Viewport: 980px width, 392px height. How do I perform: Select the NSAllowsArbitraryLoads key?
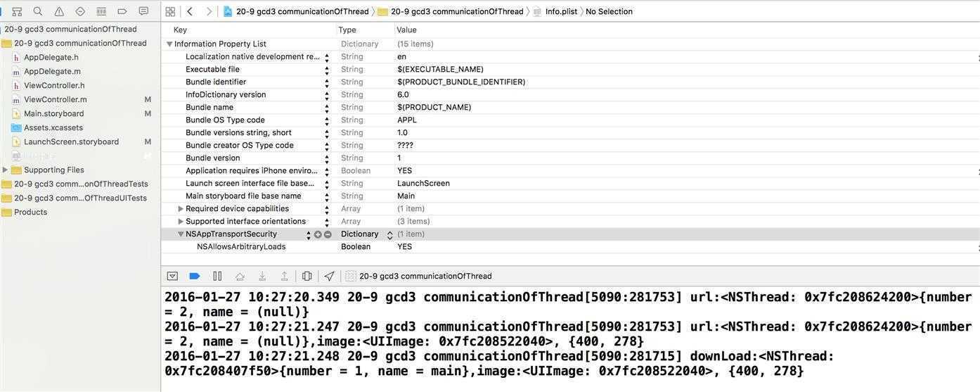[x=241, y=247]
